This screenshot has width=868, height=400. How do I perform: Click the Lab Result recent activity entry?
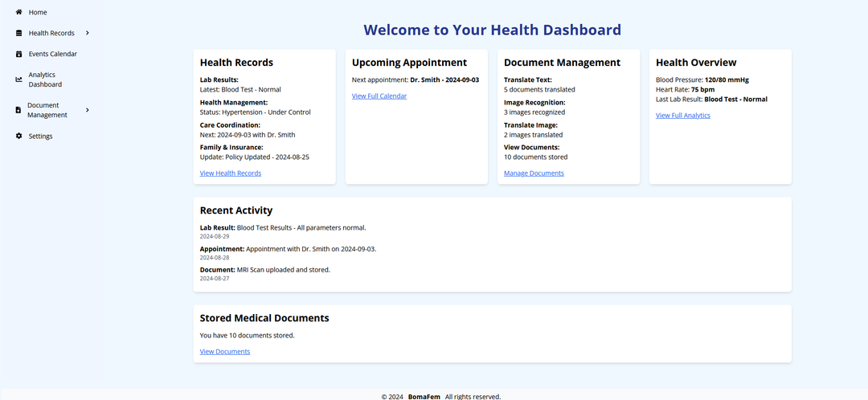[x=283, y=228]
